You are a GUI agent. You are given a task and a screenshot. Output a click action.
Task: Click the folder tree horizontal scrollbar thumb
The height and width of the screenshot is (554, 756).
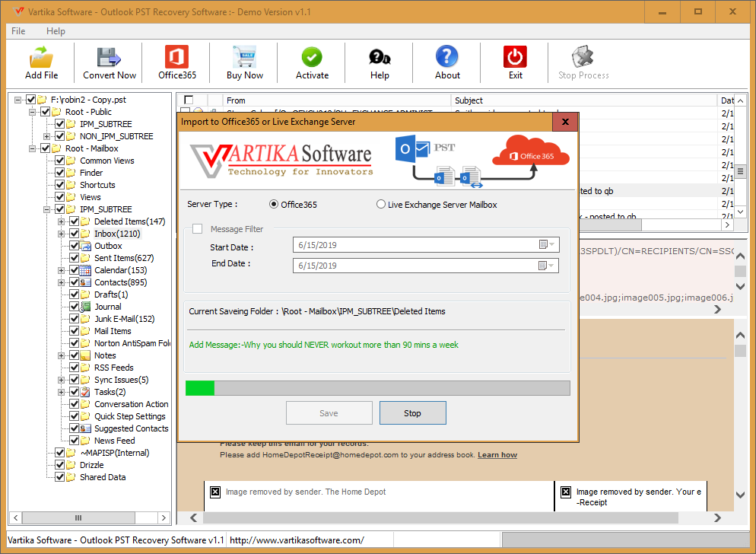coord(78,517)
